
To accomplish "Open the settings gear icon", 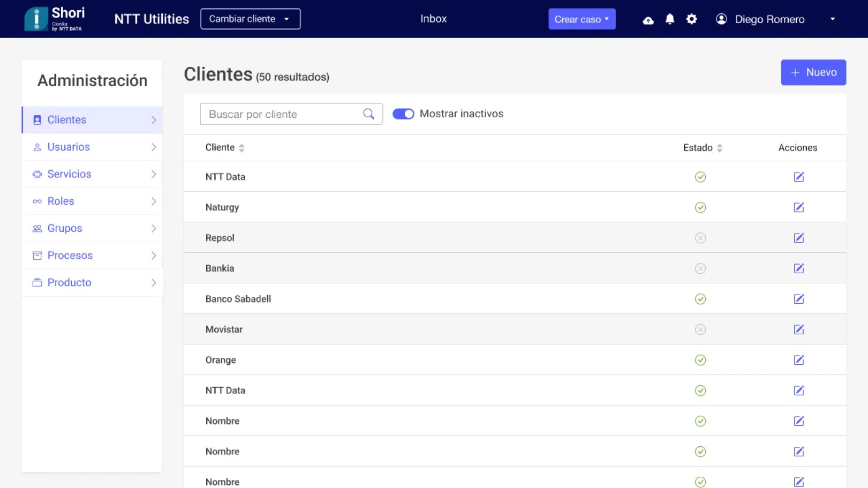I will (x=691, y=19).
